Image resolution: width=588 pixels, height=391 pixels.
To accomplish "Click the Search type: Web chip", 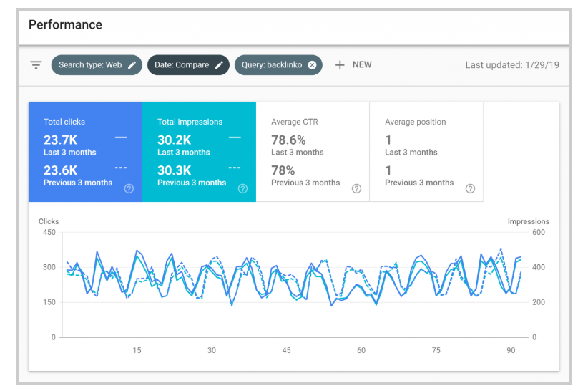I will point(97,65).
